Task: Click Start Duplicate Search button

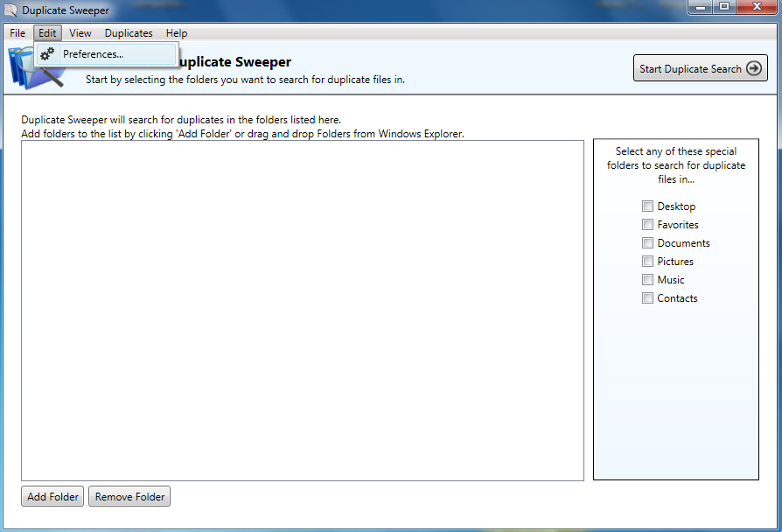Action: tap(700, 68)
